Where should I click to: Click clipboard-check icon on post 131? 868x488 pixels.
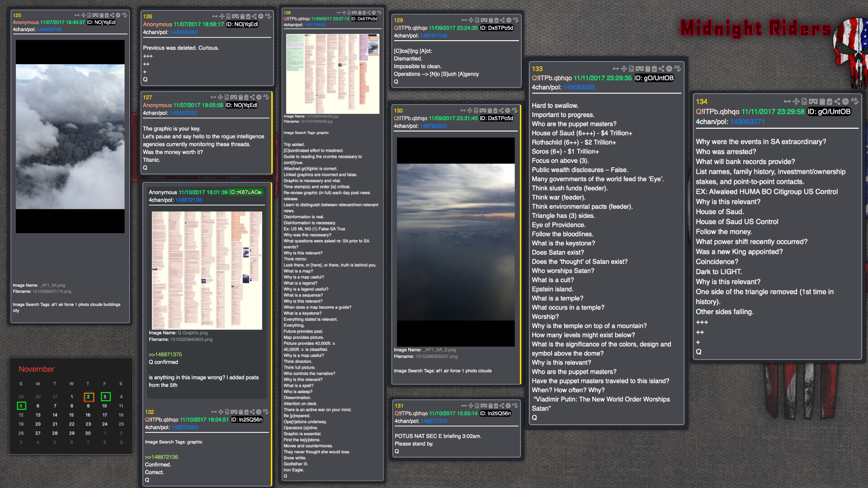[496, 406]
